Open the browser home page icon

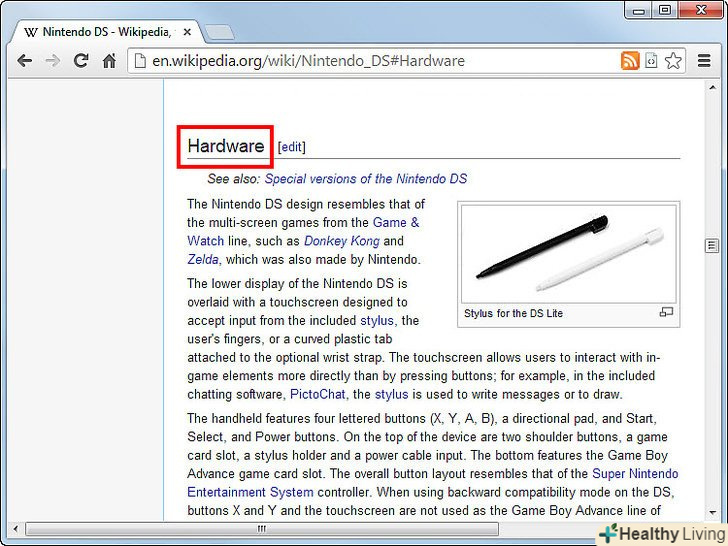point(109,61)
